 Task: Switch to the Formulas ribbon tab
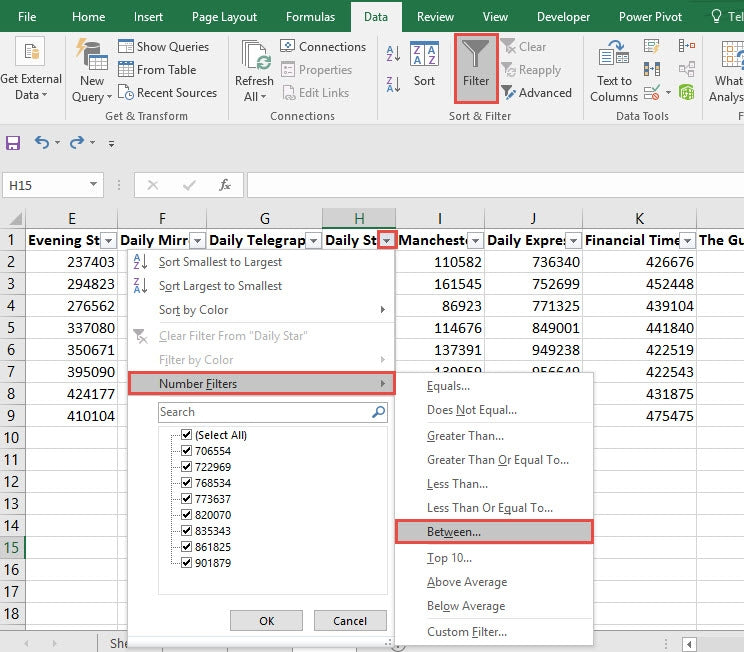[x=310, y=17]
